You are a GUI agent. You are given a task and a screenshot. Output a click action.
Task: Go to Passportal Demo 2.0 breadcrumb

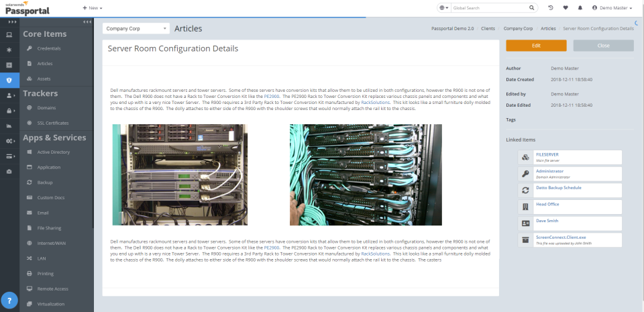tap(452, 29)
